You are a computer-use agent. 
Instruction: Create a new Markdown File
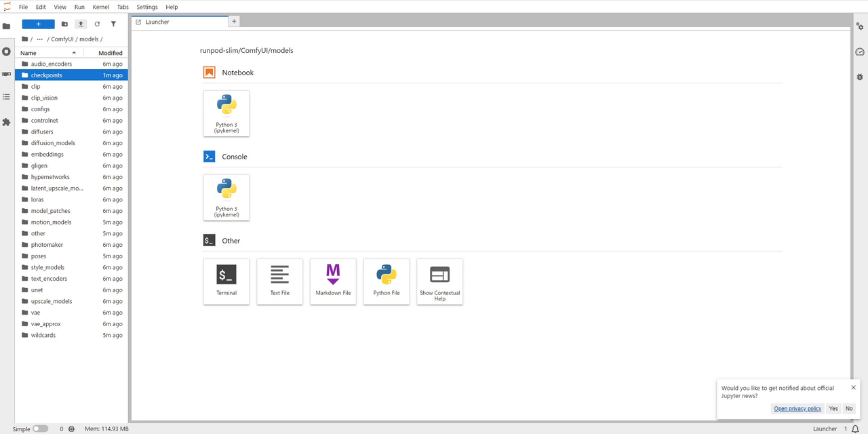click(x=333, y=281)
